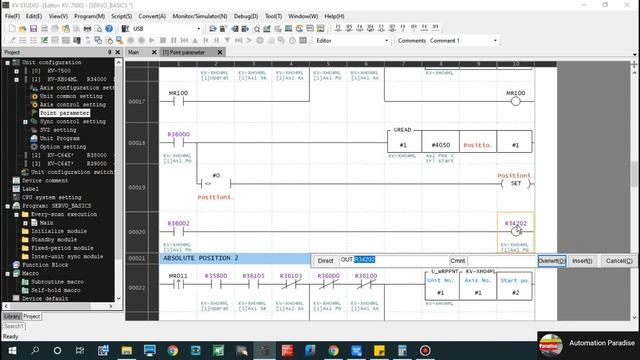Open the Convert(A) menu

point(152,16)
